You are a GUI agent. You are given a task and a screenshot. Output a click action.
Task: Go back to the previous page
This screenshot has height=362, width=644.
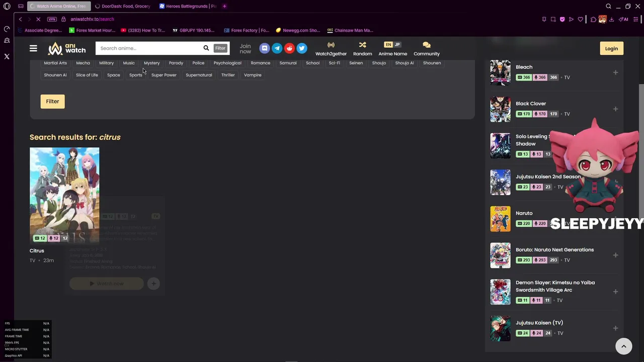[20, 19]
